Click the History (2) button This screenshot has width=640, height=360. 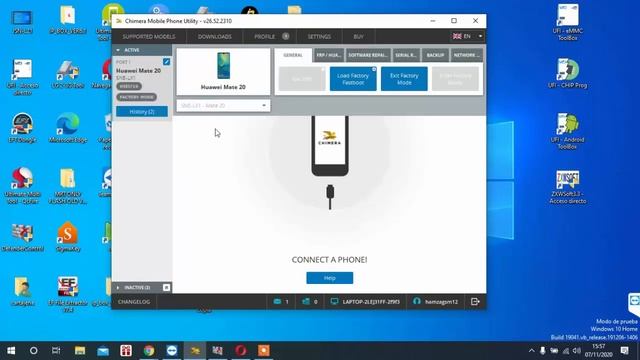click(x=142, y=111)
